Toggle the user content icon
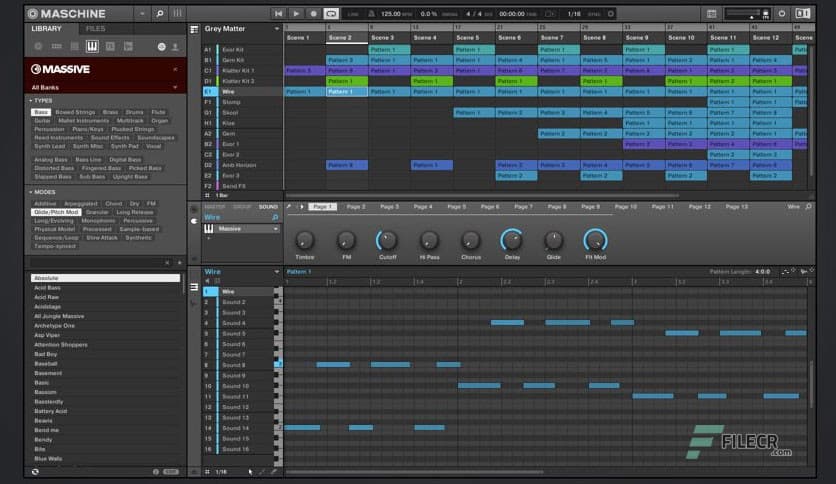Screen dimensions: 836x484 pyautogui.click(x=175, y=47)
